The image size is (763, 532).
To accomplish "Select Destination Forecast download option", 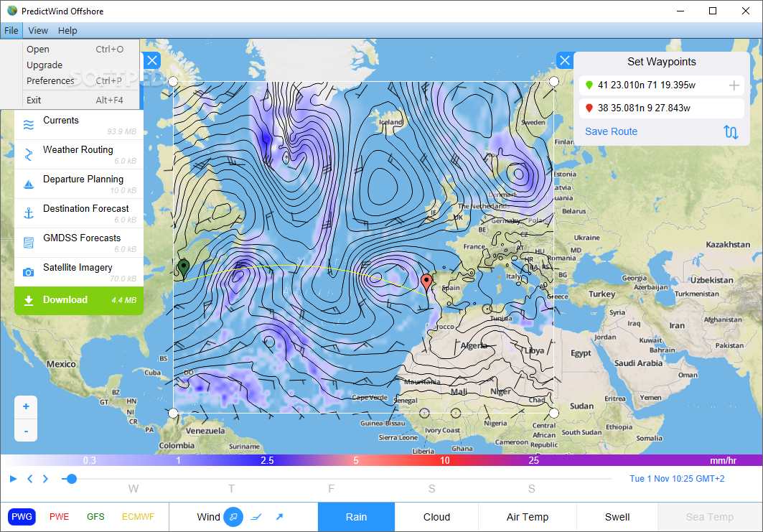I will 79,213.
